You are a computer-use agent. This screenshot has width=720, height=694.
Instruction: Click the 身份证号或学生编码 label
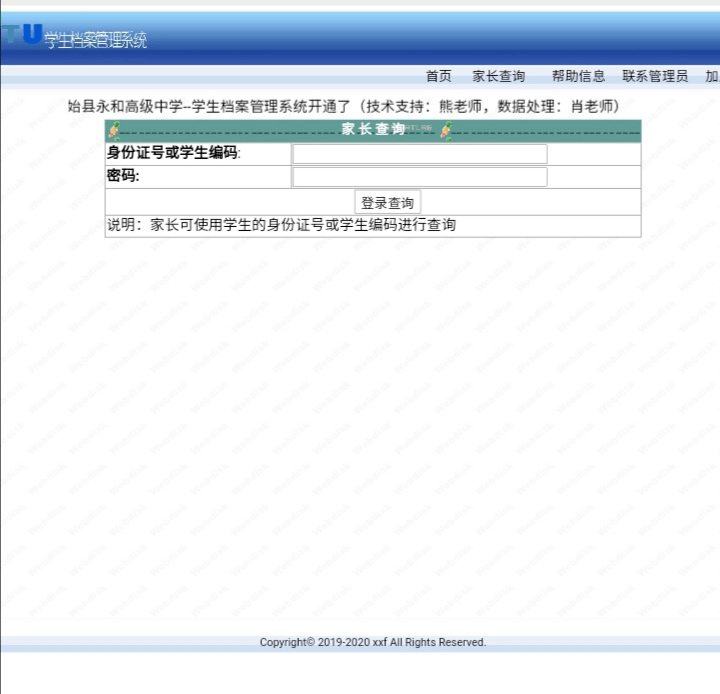tap(173, 153)
